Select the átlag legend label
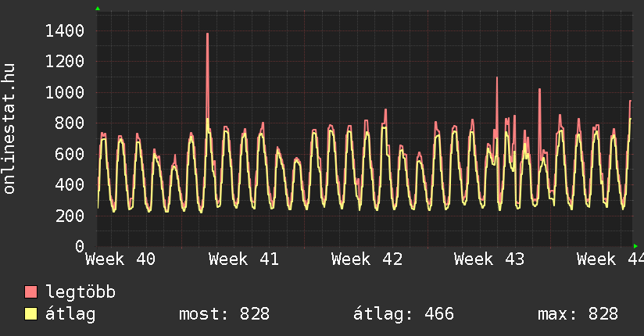644x336 pixels. (x=70, y=314)
